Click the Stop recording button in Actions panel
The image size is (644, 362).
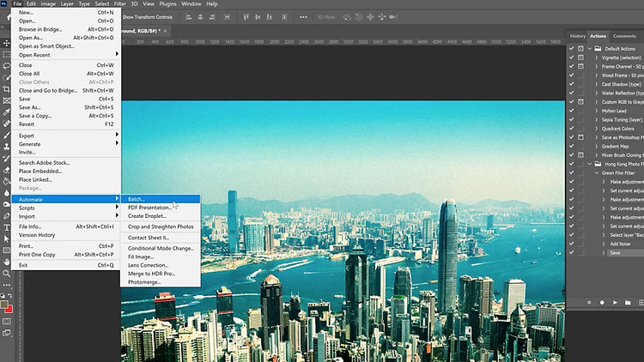pos(590,302)
